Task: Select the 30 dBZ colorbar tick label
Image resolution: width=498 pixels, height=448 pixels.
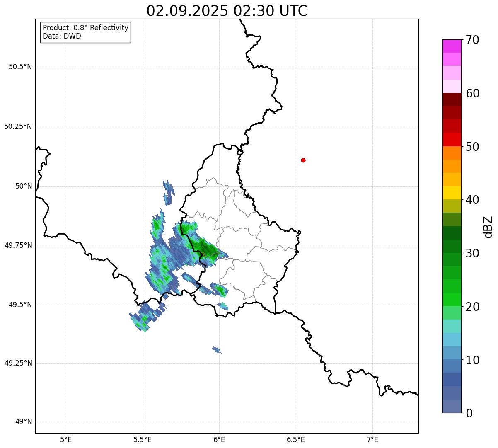Action: coord(472,253)
